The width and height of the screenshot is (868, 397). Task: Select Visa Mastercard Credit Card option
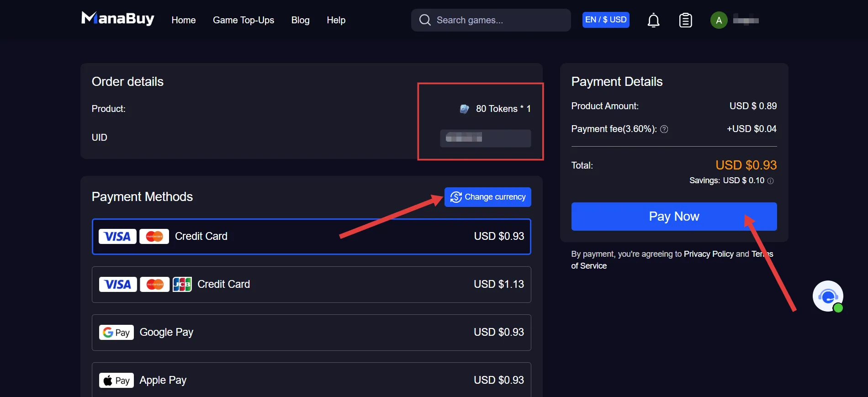pos(311,237)
